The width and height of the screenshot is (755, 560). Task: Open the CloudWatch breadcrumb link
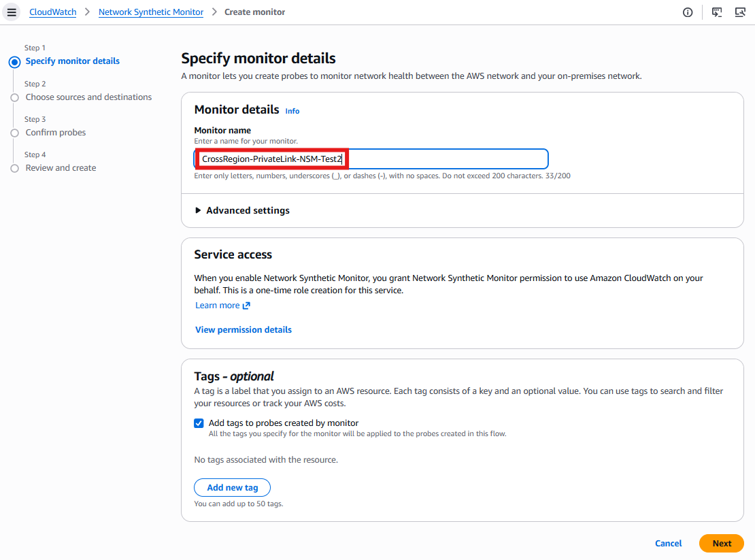52,12
